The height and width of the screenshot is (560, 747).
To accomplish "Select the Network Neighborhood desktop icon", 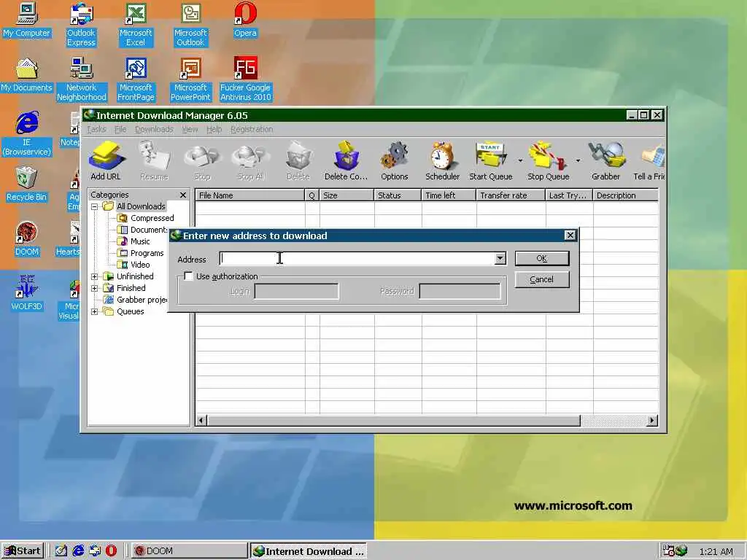I will [82, 79].
